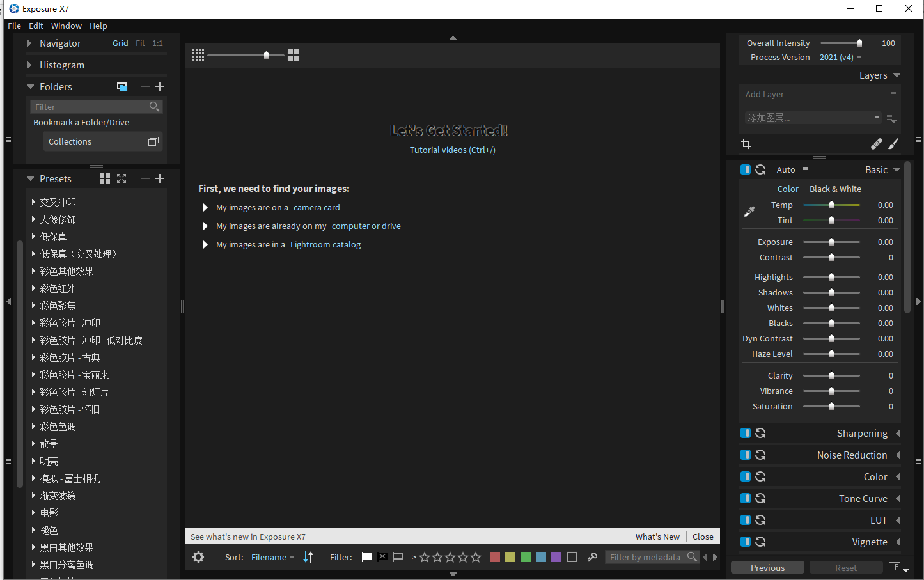The height and width of the screenshot is (580, 924).
Task: Select the brush tool icon
Action: click(893, 144)
